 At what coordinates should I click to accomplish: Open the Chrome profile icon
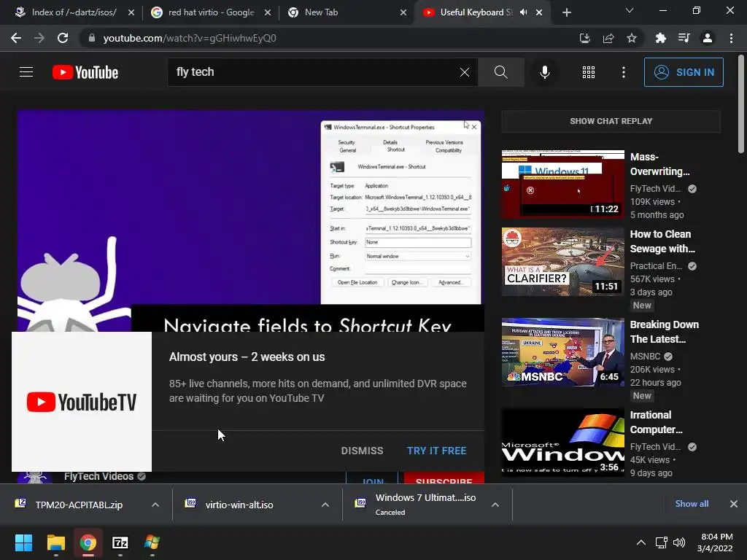[708, 38]
